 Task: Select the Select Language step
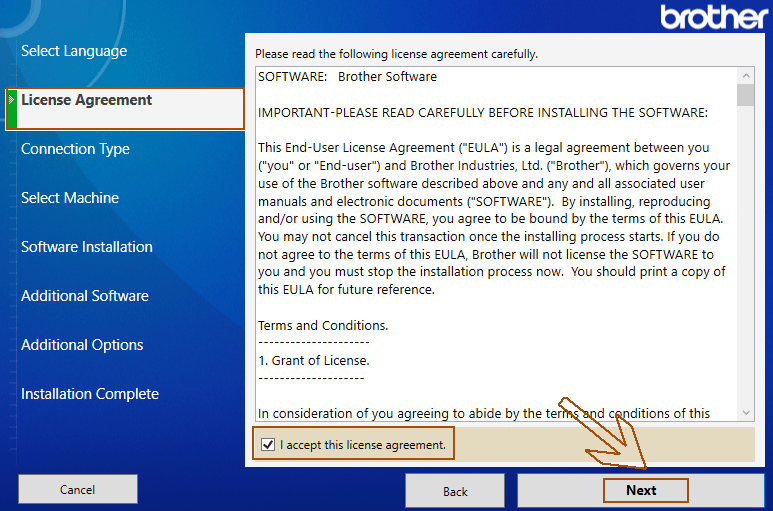pos(74,51)
